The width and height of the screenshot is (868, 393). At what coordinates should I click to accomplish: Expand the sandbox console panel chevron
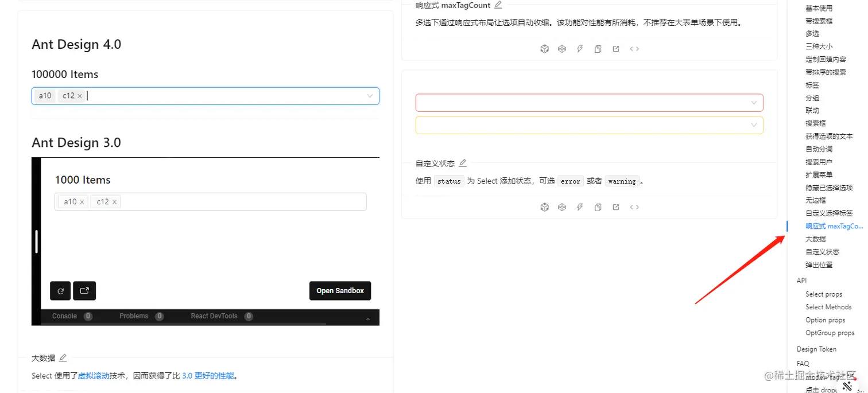click(368, 319)
